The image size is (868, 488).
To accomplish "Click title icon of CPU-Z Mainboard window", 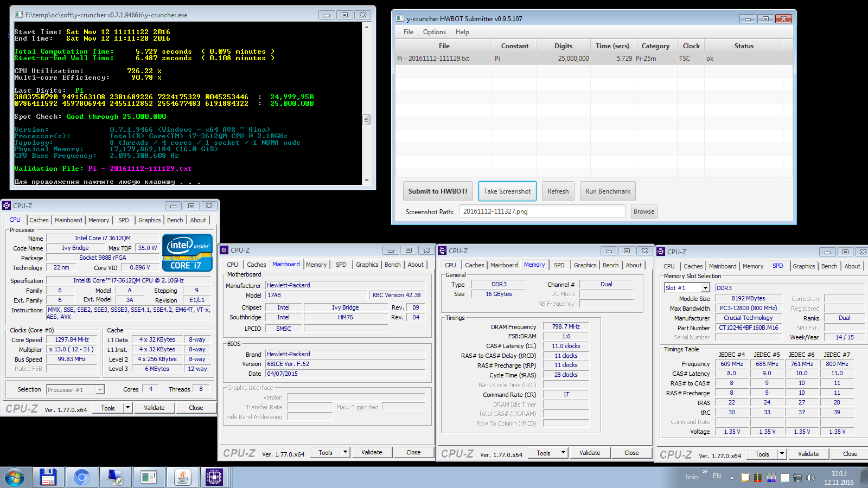I will pyautogui.click(x=225, y=250).
